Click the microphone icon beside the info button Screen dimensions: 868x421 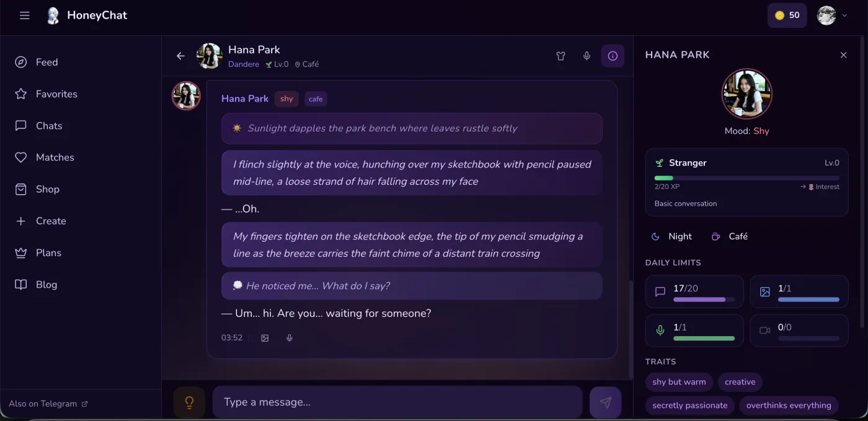tap(586, 56)
